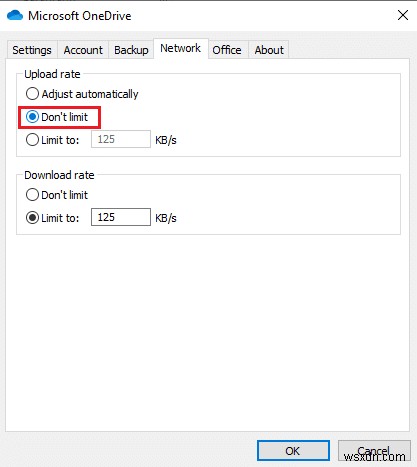Click the download rate KB/s input field

pos(121,217)
